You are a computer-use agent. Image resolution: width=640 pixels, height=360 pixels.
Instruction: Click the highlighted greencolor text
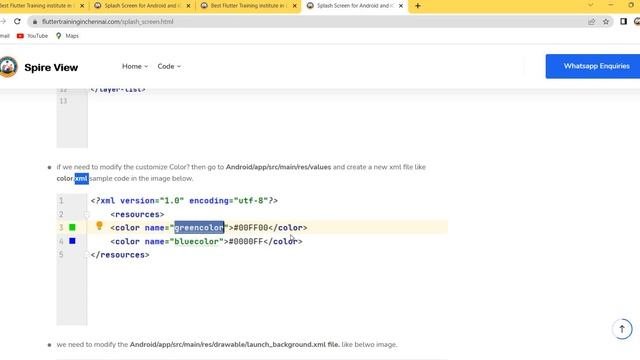pyautogui.click(x=199, y=227)
